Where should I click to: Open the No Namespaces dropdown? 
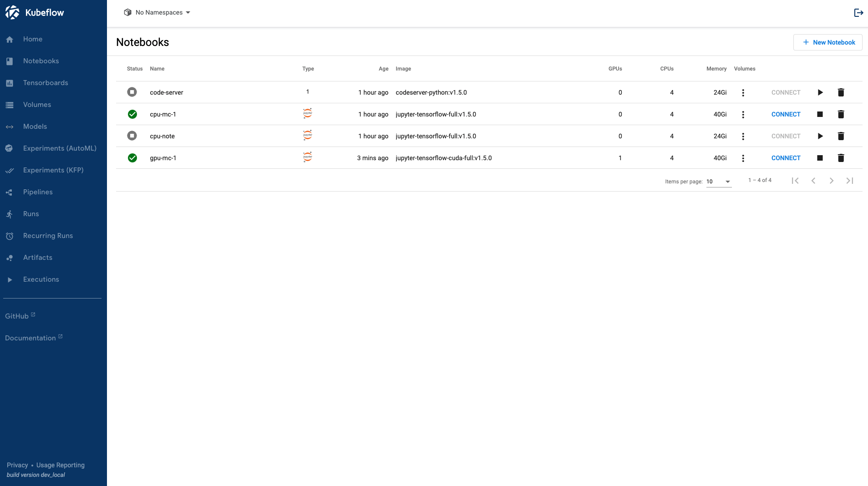point(157,12)
